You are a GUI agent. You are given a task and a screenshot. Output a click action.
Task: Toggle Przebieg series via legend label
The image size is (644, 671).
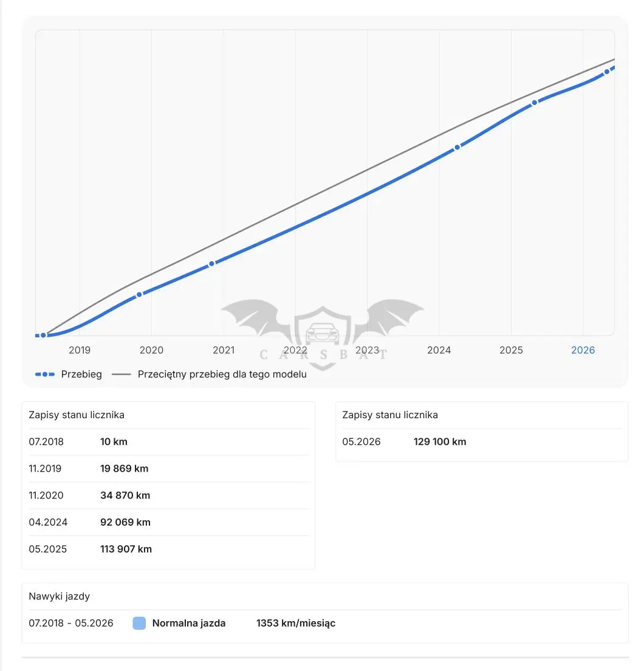(x=81, y=374)
